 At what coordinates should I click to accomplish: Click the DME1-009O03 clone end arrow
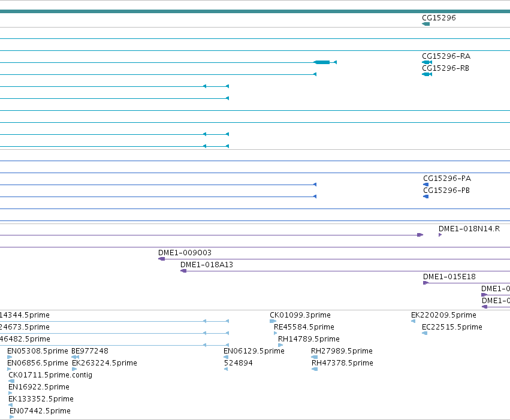tap(161, 259)
